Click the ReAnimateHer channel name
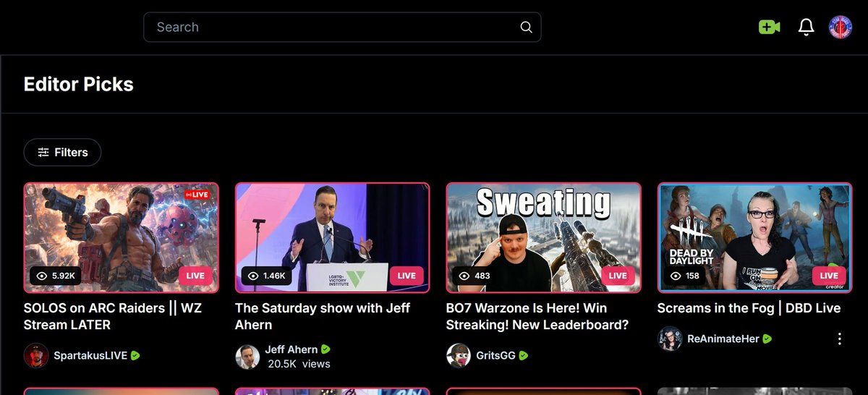The width and height of the screenshot is (868, 395). (723, 339)
